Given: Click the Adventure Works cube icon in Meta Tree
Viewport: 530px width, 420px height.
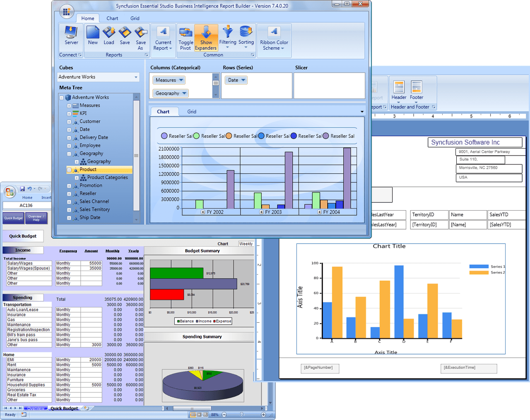Looking at the screenshot, I should pos(68,98).
